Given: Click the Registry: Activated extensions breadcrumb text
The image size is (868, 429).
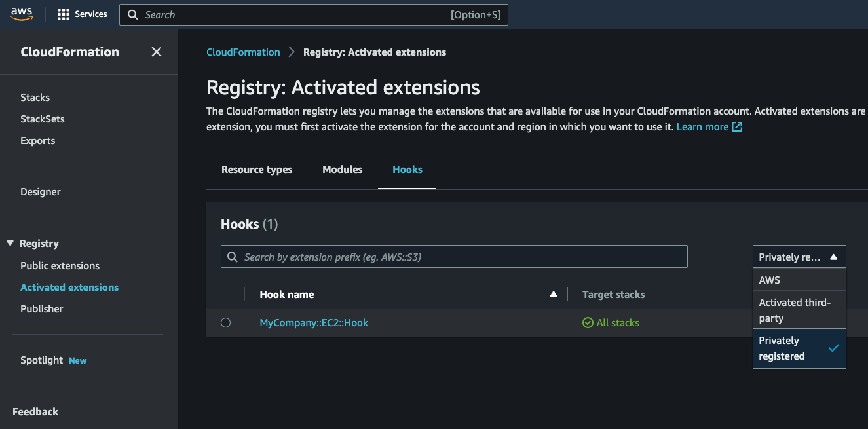Looking at the screenshot, I should 375,52.
